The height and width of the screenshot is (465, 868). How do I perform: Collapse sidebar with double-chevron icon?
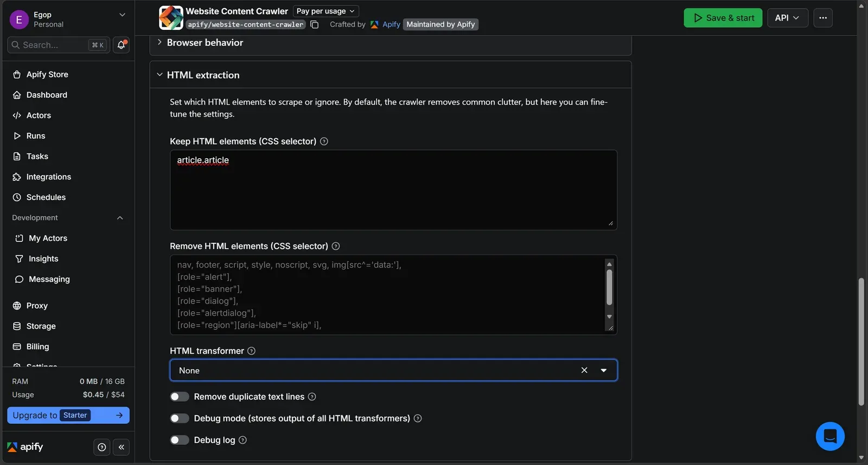[x=122, y=447]
